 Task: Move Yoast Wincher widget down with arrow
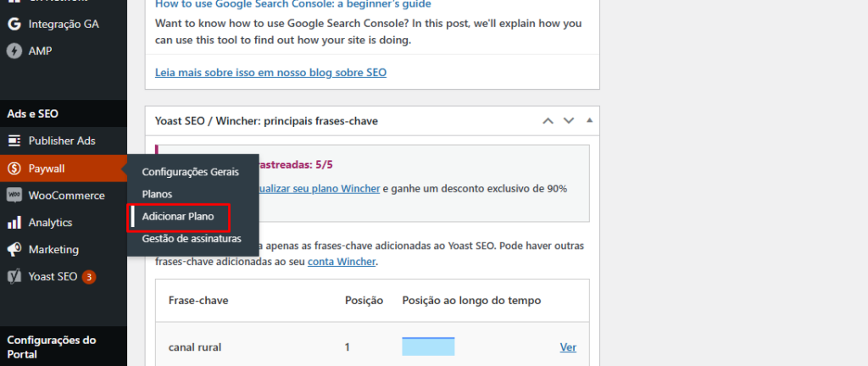click(569, 120)
